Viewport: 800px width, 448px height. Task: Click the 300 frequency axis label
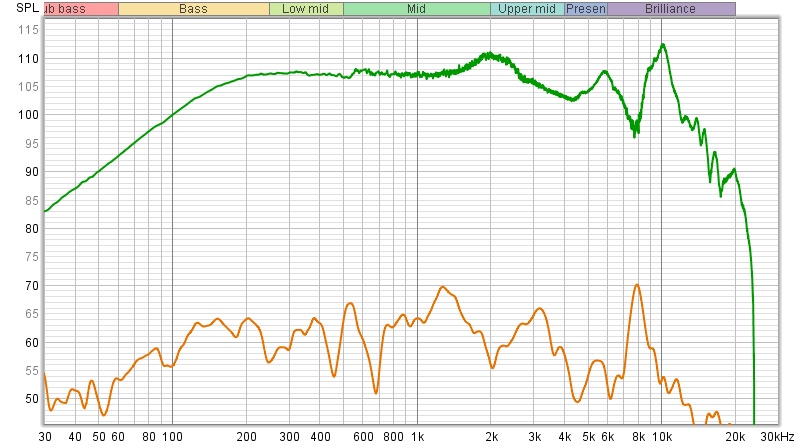click(289, 437)
